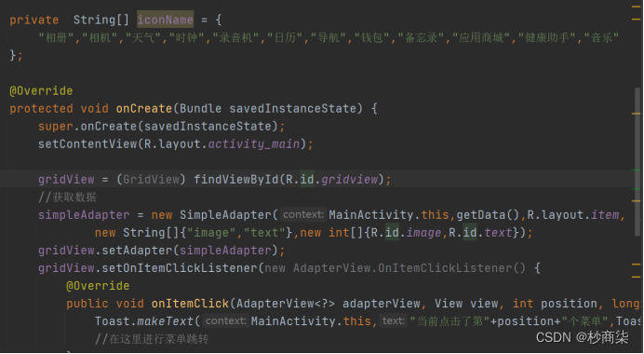Click the //在这里进行菜单跳转 comment
This screenshot has width=644, height=354.
click(x=152, y=339)
